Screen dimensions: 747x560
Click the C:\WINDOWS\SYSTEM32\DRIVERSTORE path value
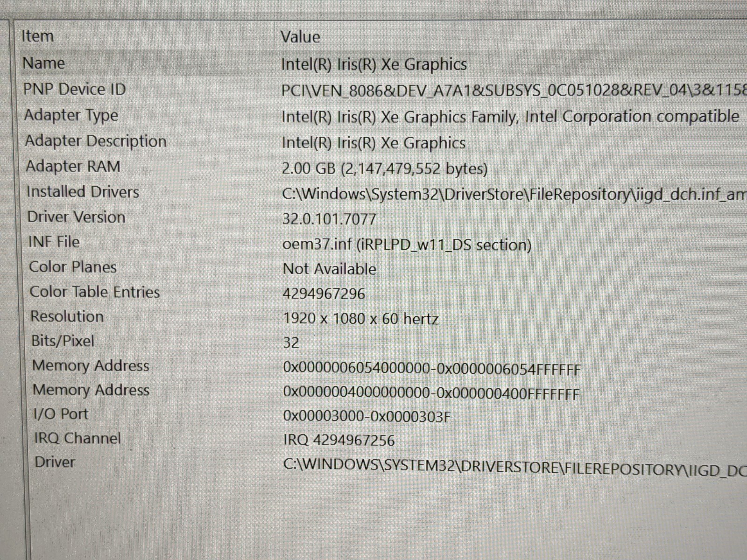(x=515, y=467)
